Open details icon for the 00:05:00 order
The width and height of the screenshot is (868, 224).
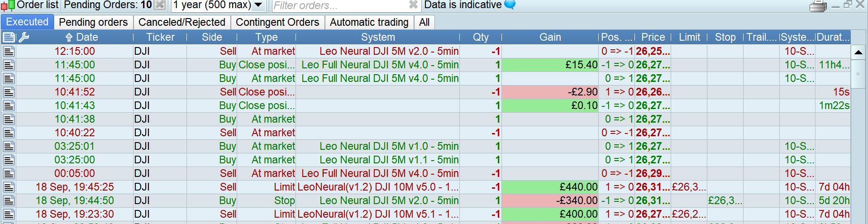point(9,174)
